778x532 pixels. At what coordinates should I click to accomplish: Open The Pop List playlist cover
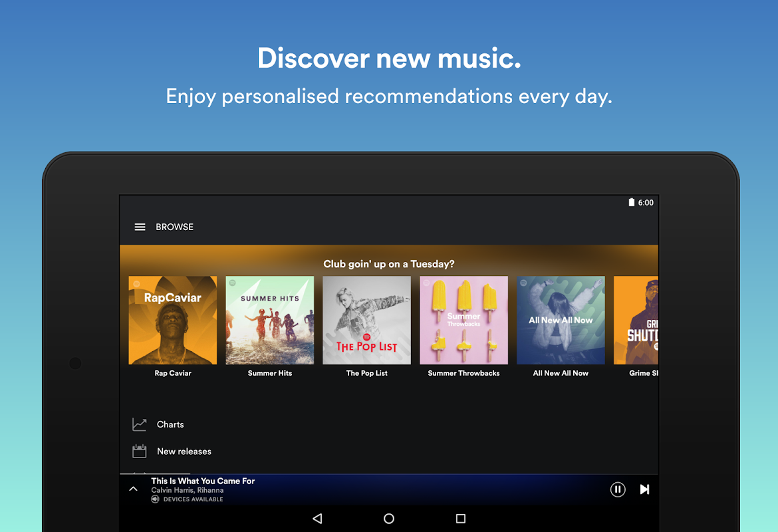pyautogui.click(x=366, y=320)
